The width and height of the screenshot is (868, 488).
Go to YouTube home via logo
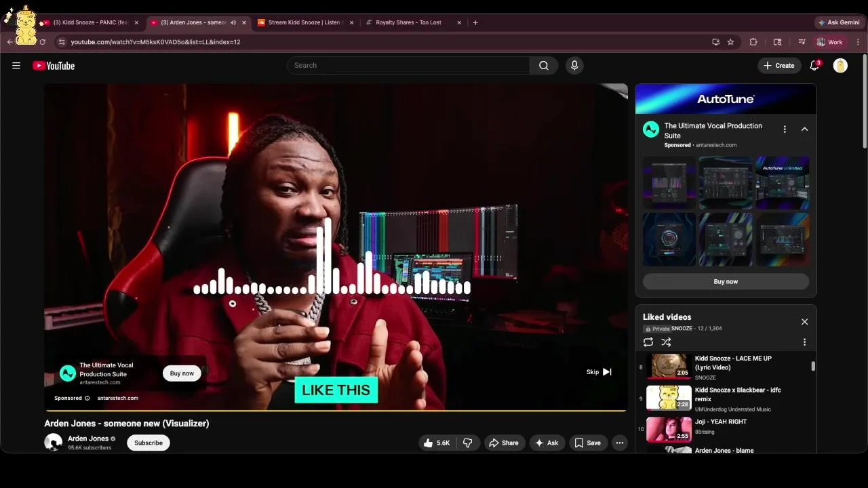click(54, 66)
